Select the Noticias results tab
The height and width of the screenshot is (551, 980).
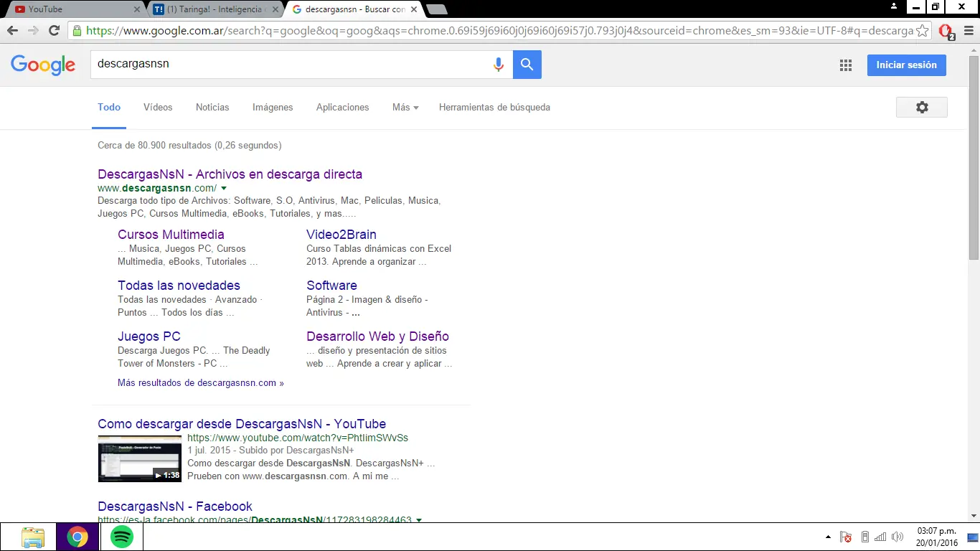[212, 107]
